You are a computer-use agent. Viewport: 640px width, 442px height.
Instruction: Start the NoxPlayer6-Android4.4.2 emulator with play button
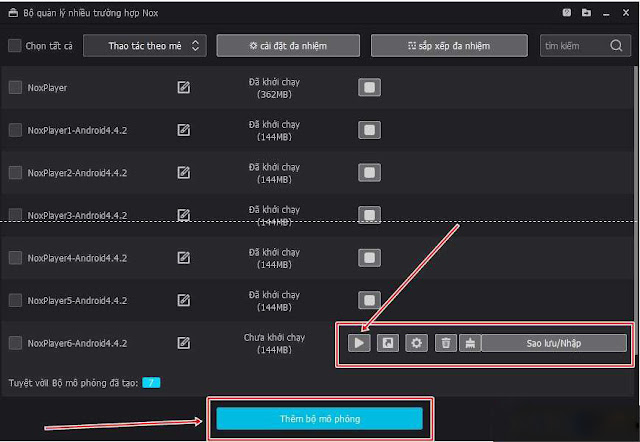coord(359,343)
